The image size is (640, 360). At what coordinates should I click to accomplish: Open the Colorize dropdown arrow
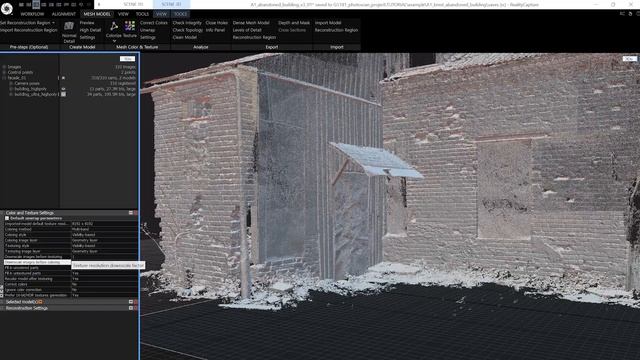pos(114,41)
